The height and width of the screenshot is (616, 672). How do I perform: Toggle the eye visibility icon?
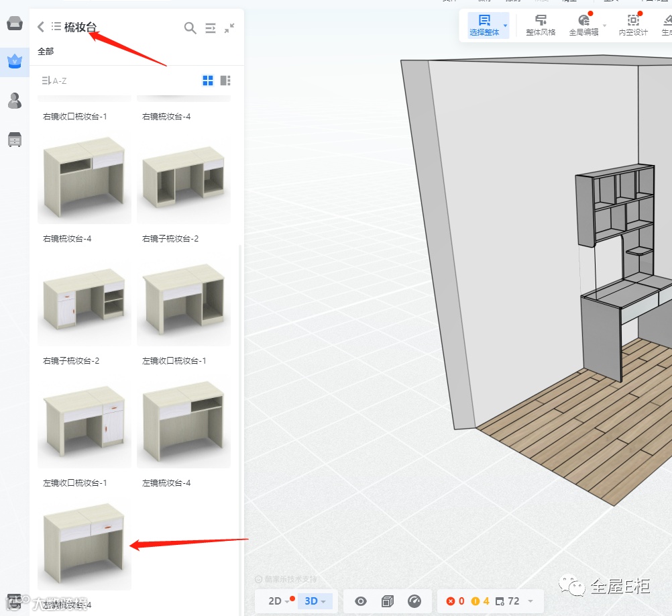click(361, 601)
